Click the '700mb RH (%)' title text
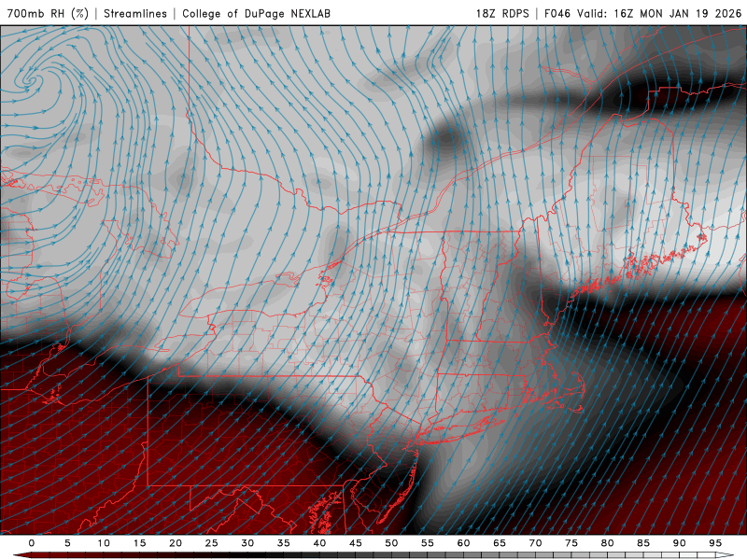 [x=48, y=13]
